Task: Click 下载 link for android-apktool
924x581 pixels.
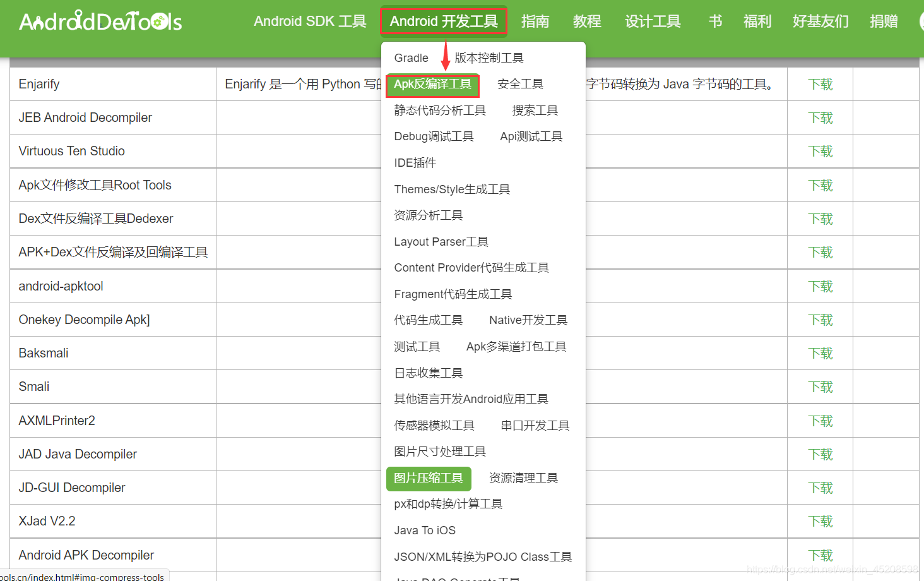Action: [820, 287]
